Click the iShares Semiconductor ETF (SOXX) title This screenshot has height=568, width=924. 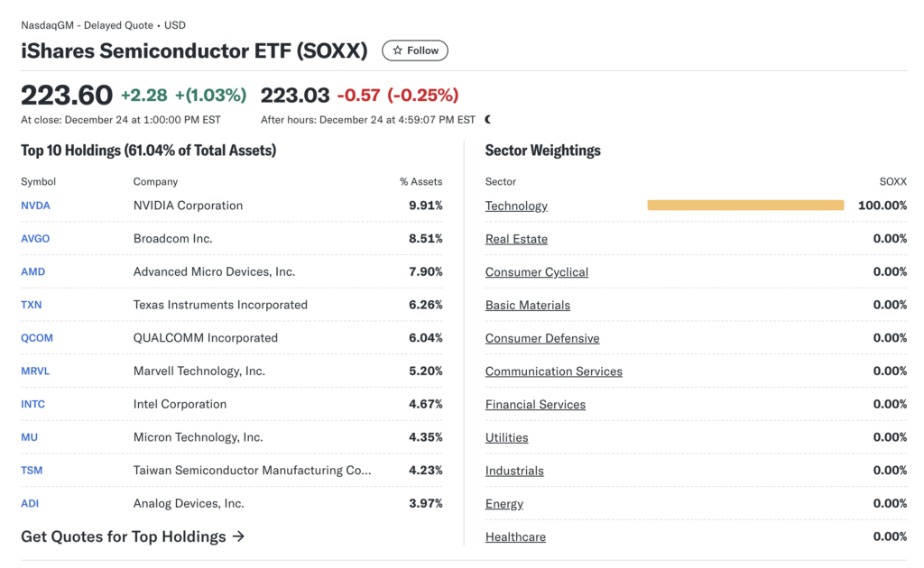pyautogui.click(x=195, y=50)
